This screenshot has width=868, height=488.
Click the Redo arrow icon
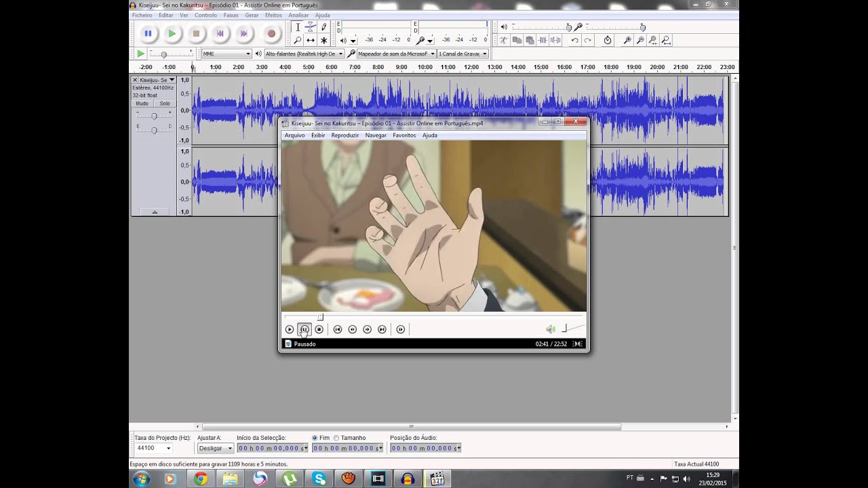coord(588,41)
